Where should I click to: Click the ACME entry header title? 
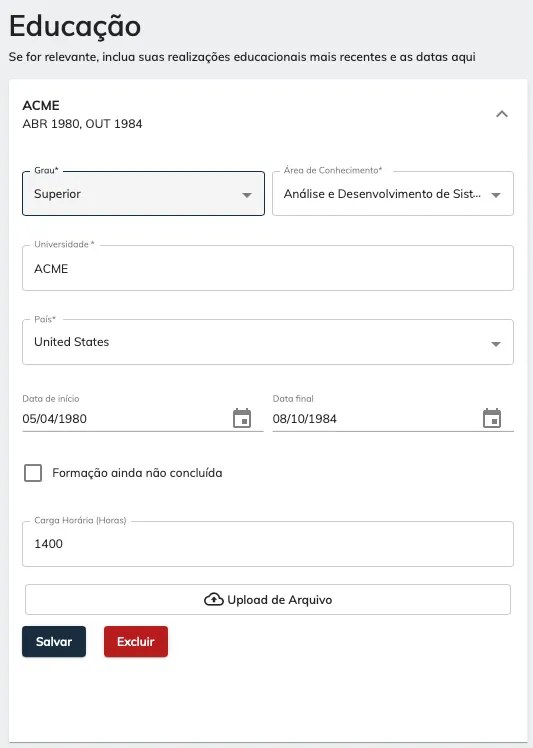pos(41,105)
